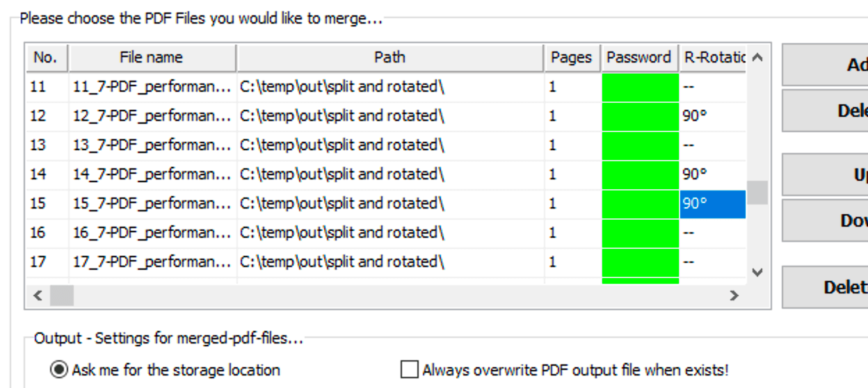Click the 90° rotation value of row 14
Viewport: 868px width, 388px height.
pos(695,175)
